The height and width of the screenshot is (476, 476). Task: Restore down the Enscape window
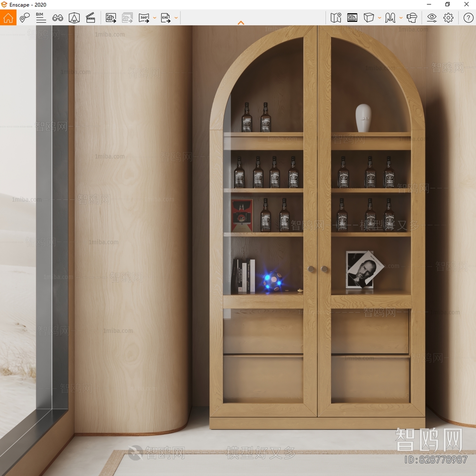pos(447,4)
